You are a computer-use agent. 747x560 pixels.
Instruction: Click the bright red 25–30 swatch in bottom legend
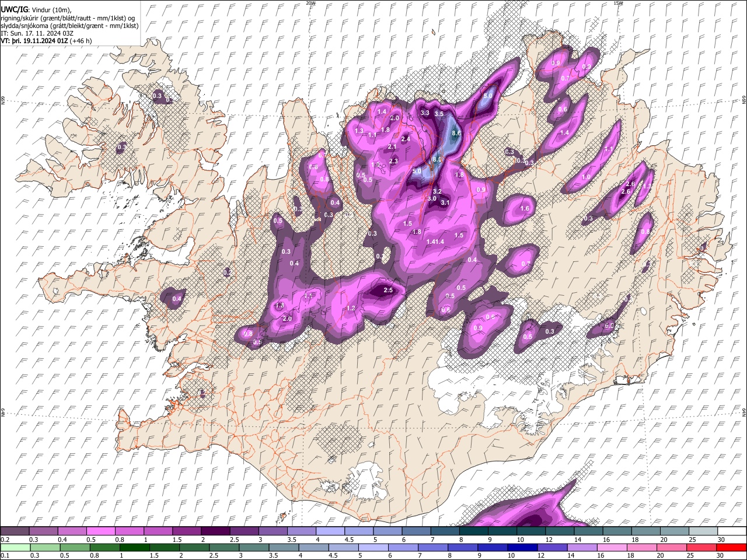(x=732, y=547)
